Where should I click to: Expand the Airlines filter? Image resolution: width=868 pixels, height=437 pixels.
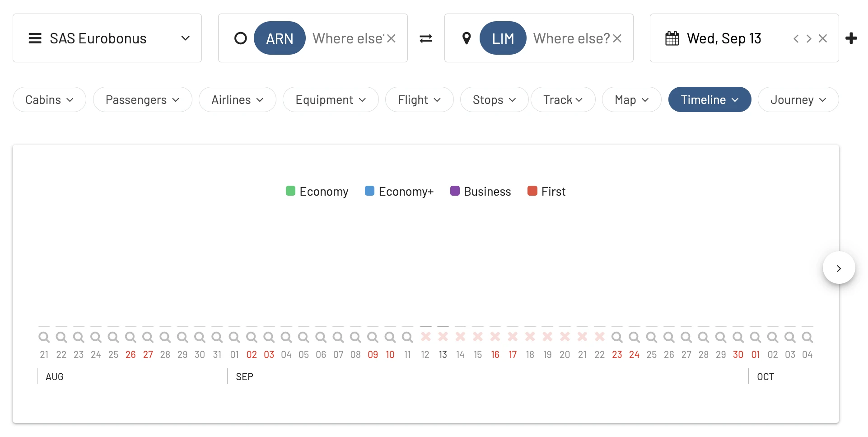click(x=238, y=99)
